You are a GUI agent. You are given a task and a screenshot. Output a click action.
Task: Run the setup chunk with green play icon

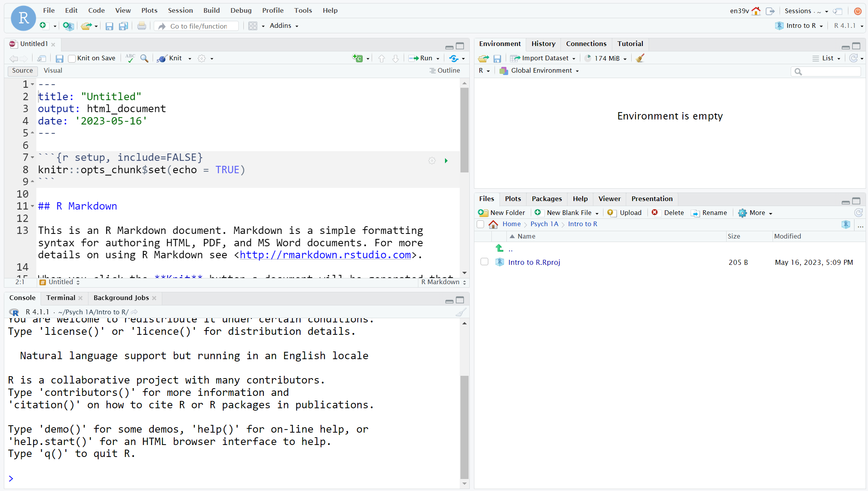pyautogui.click(x=446, y=160)
